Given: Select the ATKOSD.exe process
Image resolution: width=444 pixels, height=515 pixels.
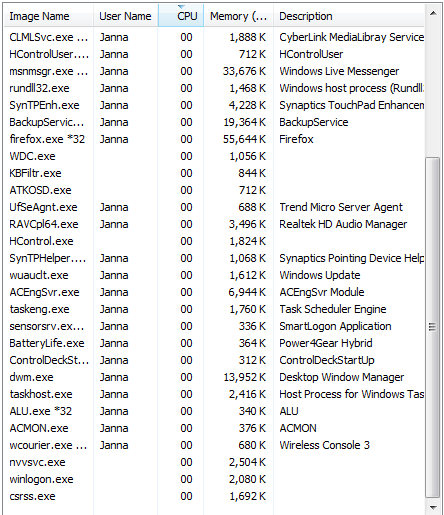Looking at the screenshot, I should (214, 190).
